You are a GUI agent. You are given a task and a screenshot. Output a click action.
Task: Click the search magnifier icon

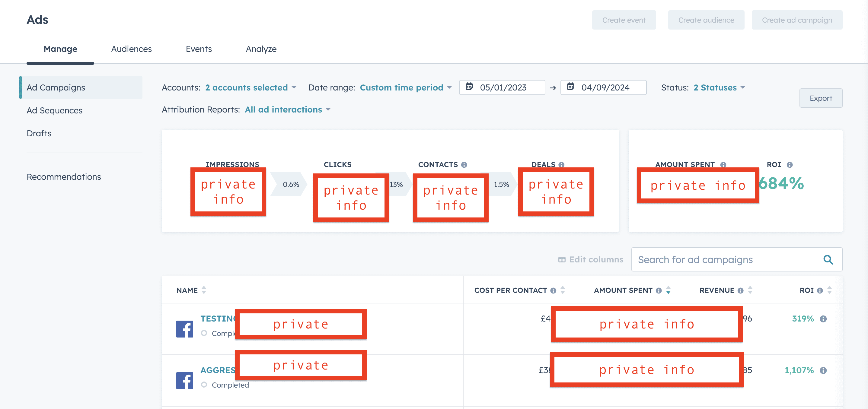828,259
